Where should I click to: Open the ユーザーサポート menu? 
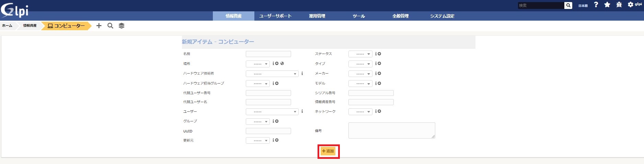coord(275,16)
